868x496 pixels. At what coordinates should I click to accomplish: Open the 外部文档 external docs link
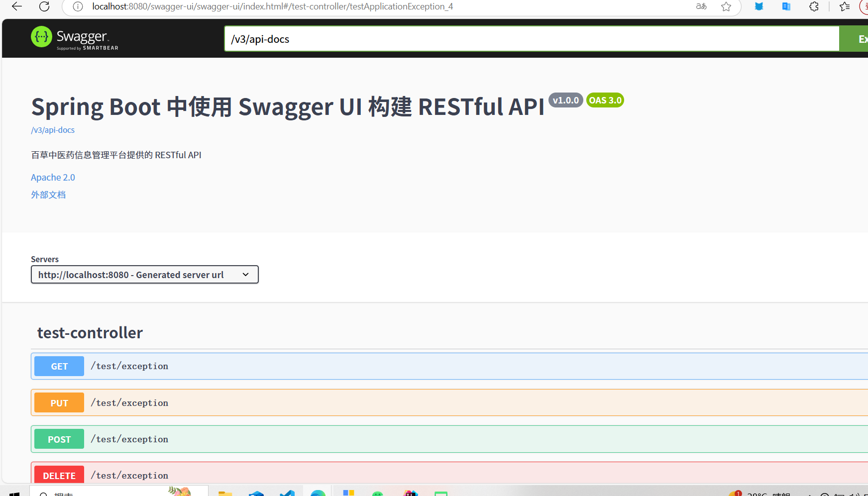tap(48, 195)
